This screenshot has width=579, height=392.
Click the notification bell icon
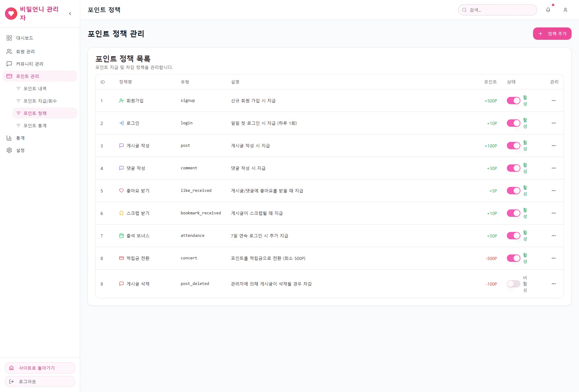(x=548, y=10)
